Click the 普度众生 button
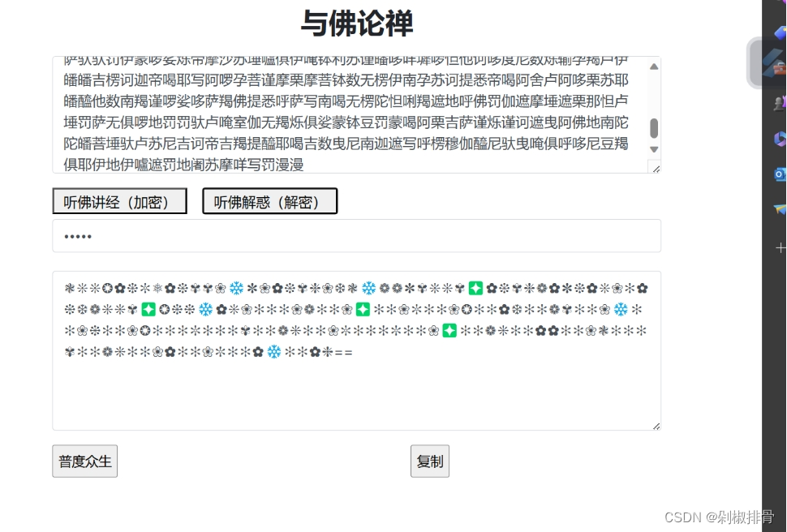Screen dimensions: 787x532 (84, 461)
